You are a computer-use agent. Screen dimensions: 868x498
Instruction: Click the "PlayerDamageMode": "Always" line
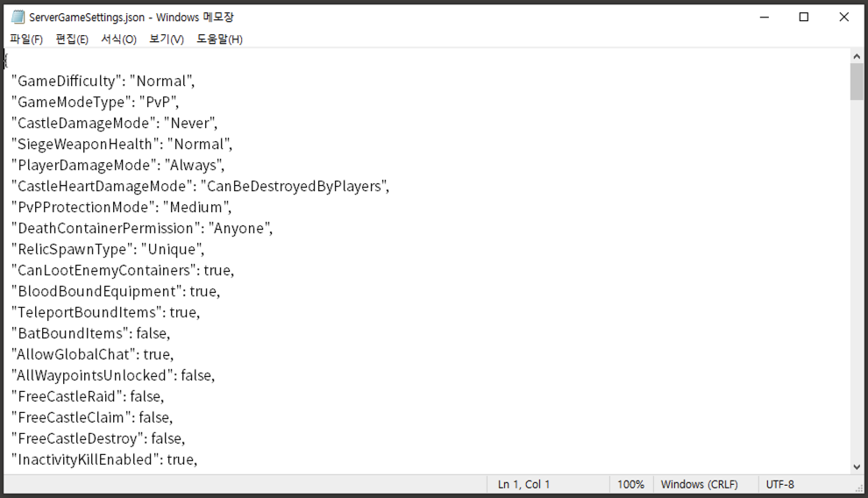pyautogui.click(x=117, y=166)
